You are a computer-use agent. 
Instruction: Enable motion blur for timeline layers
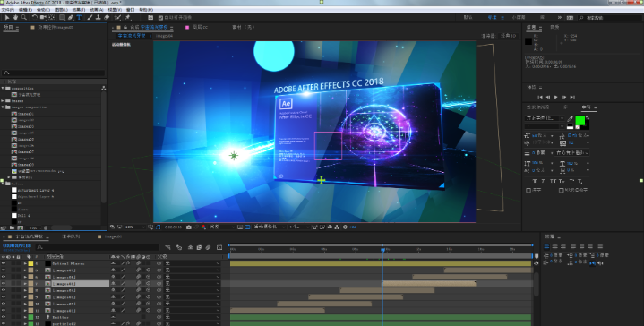(x=208, y=247)
